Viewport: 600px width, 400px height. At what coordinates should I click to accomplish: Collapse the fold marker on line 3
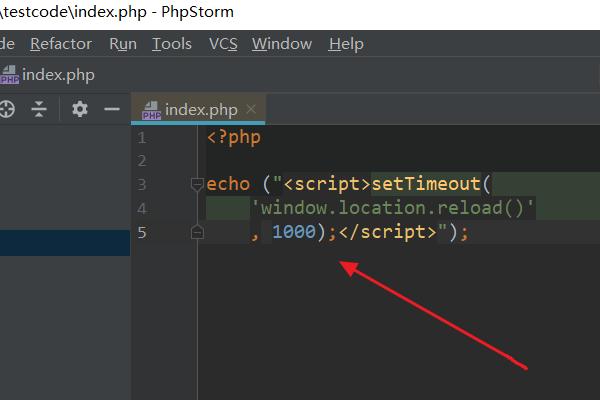[x=197, y=185]
